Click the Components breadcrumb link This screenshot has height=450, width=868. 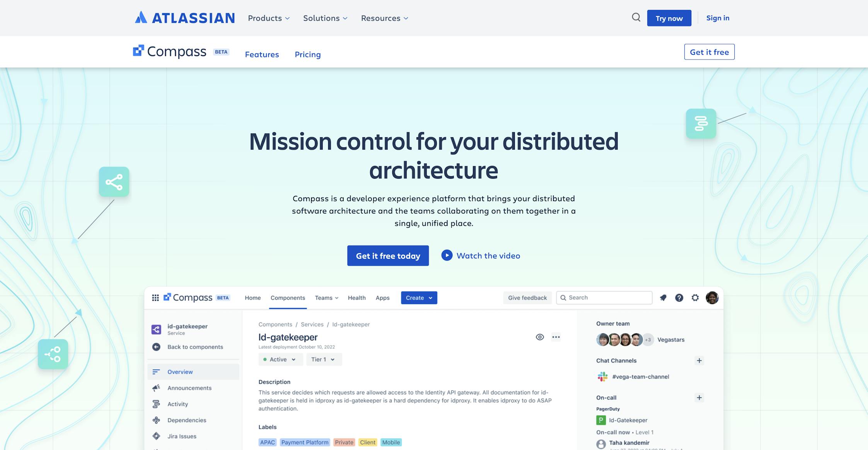tap(275, 324)
